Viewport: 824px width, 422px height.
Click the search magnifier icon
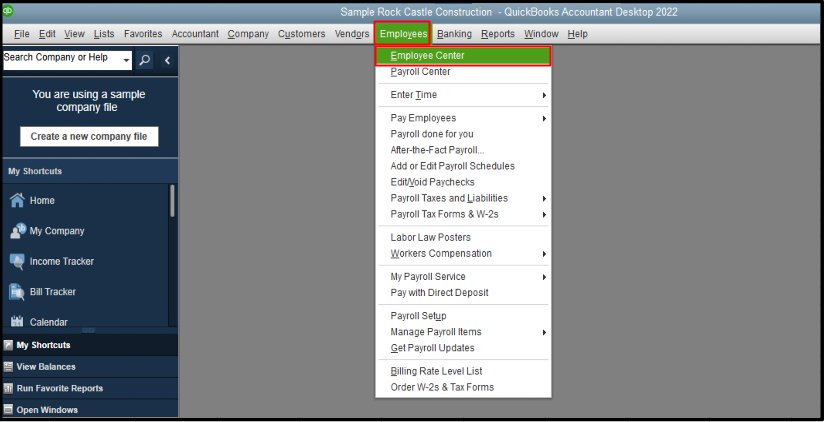(145, 60)
